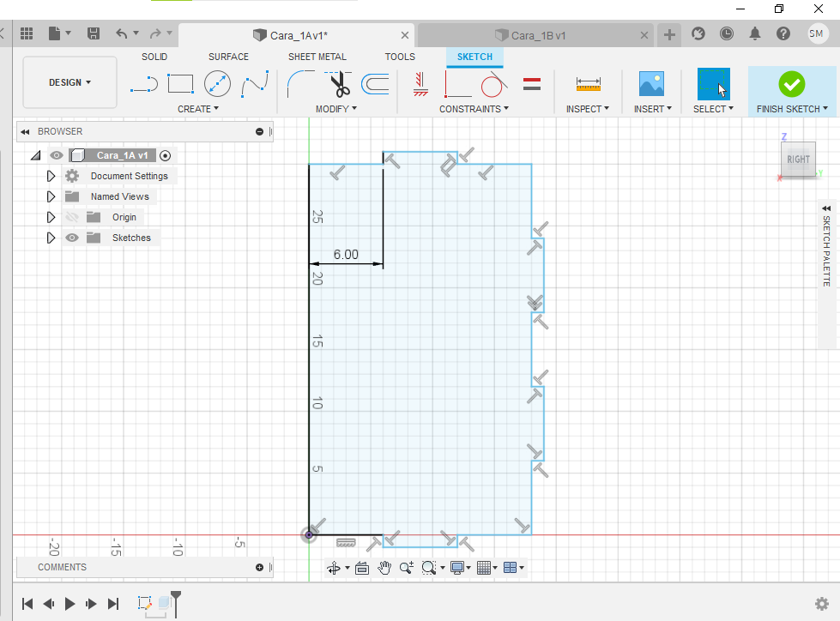
Task: Open the notifications bell
Action: click(x=755, y=33)
